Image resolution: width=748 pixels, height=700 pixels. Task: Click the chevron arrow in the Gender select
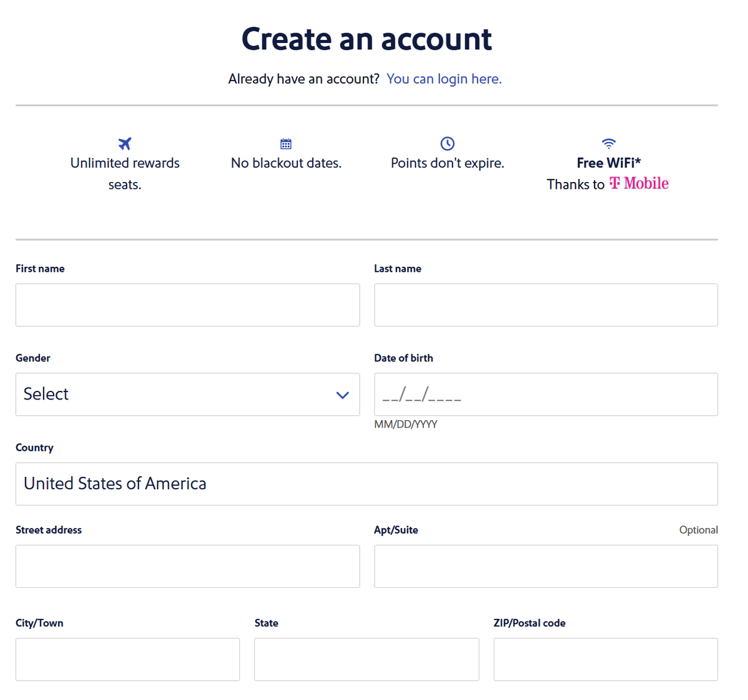pyautogui.click(x=342, y=395)
